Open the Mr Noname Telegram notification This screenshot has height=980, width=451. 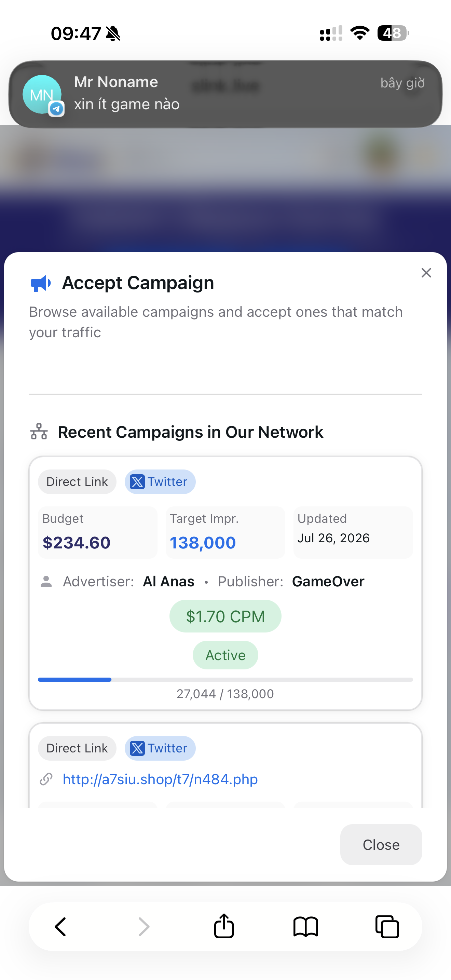225,94
